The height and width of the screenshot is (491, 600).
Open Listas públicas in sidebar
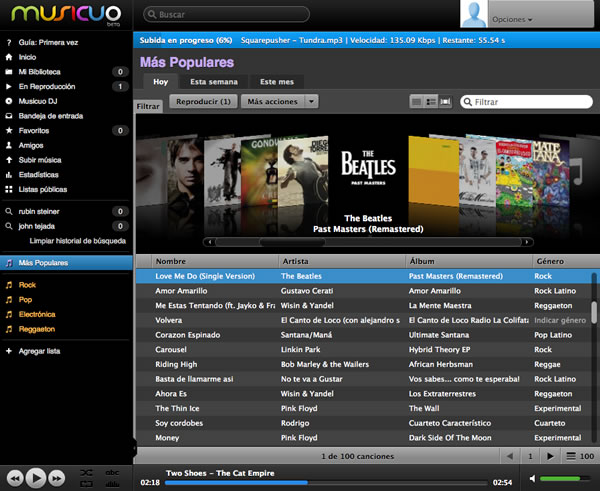[42, 189]
